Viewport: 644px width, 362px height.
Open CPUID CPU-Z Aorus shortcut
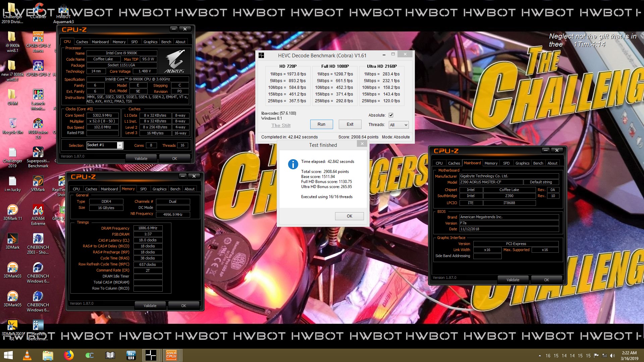pos(38,42)
